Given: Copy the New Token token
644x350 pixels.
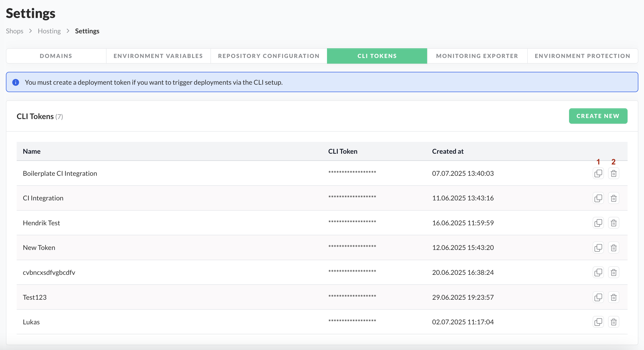Looking at the screenshot, I should (598, 248).
